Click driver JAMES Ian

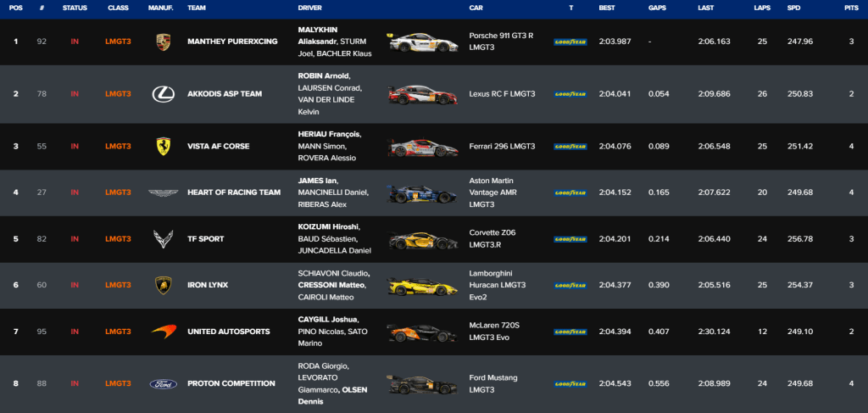click(x=317, y=181)
